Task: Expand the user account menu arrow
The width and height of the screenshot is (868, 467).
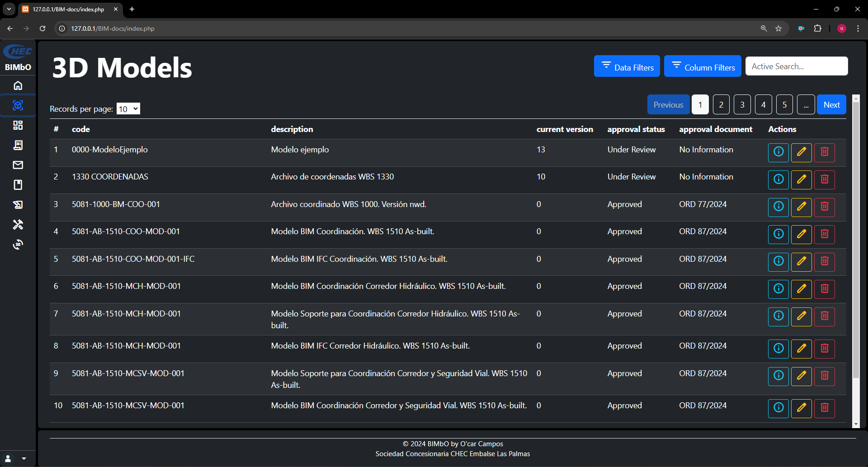Action: (x=24, y=458)
